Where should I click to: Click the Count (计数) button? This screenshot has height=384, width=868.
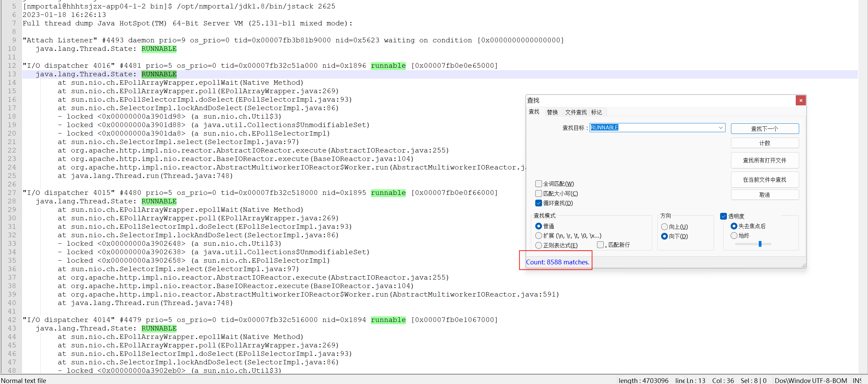pos(765,143)
